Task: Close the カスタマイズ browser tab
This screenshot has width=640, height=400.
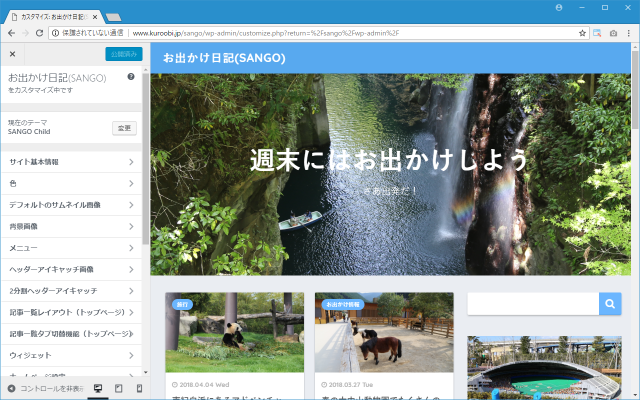Action: [95, 17]
